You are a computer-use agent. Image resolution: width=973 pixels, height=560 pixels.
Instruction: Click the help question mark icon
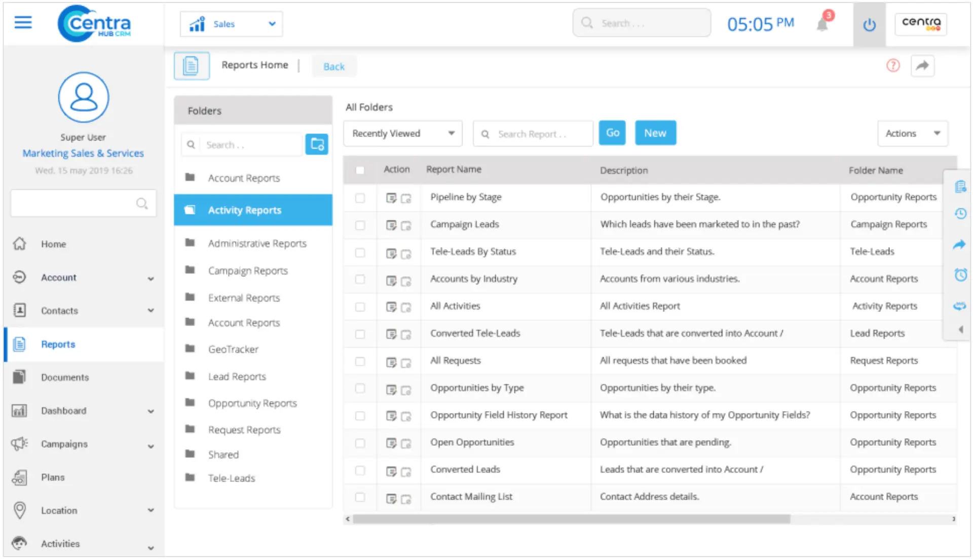[893, 65]
